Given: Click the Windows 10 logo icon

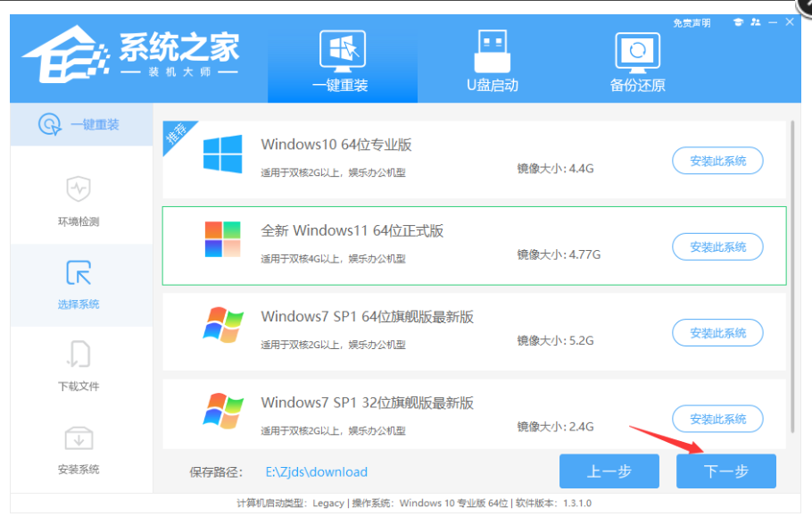Looking at the screenshot, I should (222, 154).
